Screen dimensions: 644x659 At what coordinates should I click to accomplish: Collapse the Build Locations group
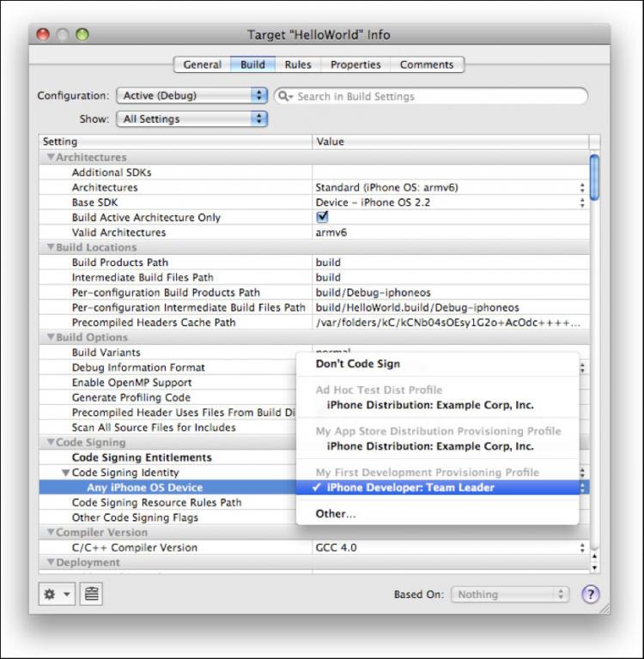tap(51, 247)
